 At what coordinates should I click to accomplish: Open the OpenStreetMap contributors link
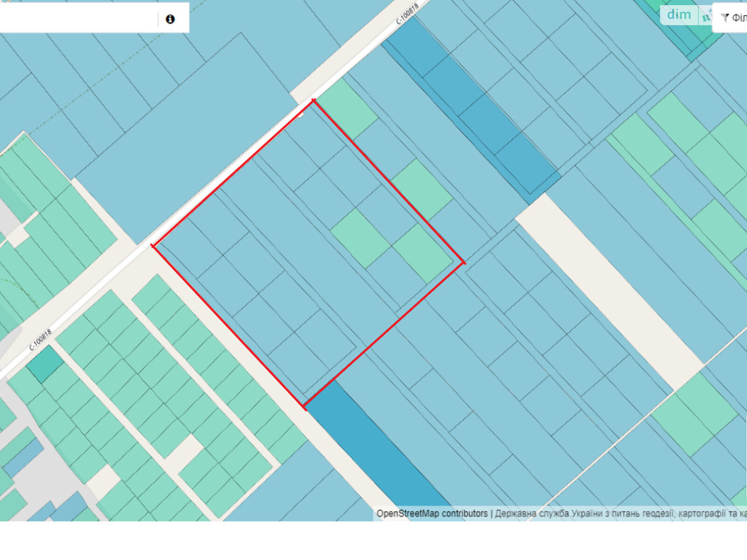[x=432, y=514]
